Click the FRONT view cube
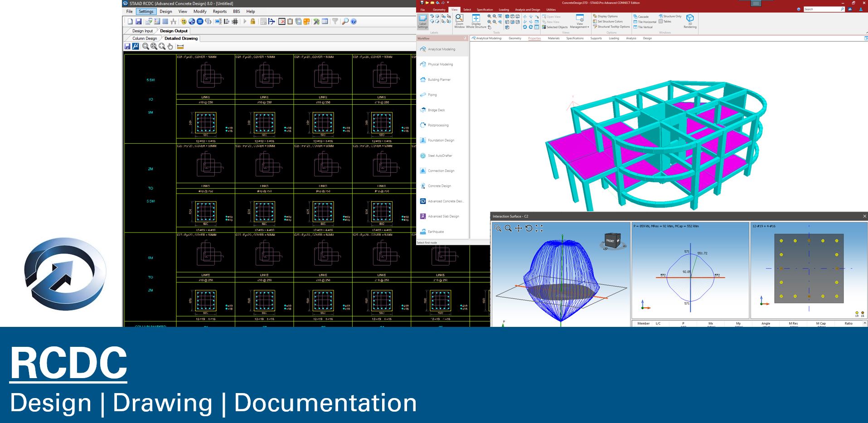This screenshot has height=423, width=868. pyautogui.click(x=611, y=241)
